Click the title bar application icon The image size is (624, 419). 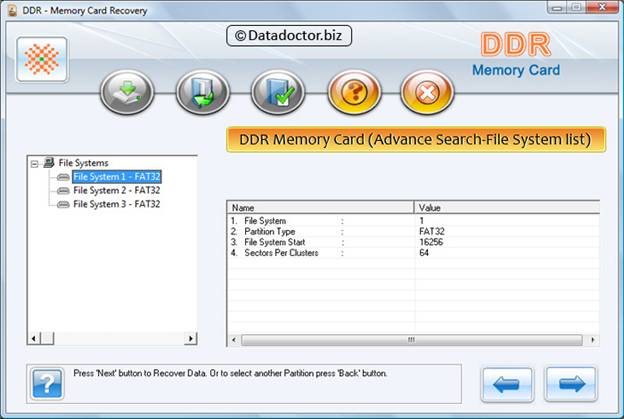click(x=13, y=10)
